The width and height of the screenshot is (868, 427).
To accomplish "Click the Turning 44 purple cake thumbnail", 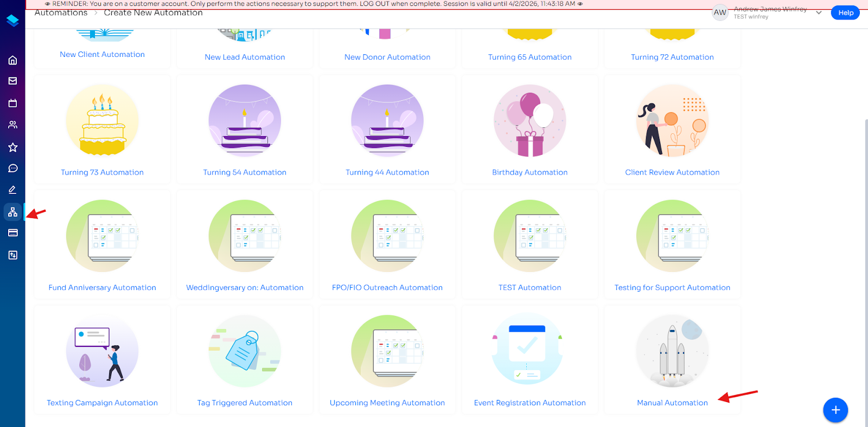I will tap(387, 120).
